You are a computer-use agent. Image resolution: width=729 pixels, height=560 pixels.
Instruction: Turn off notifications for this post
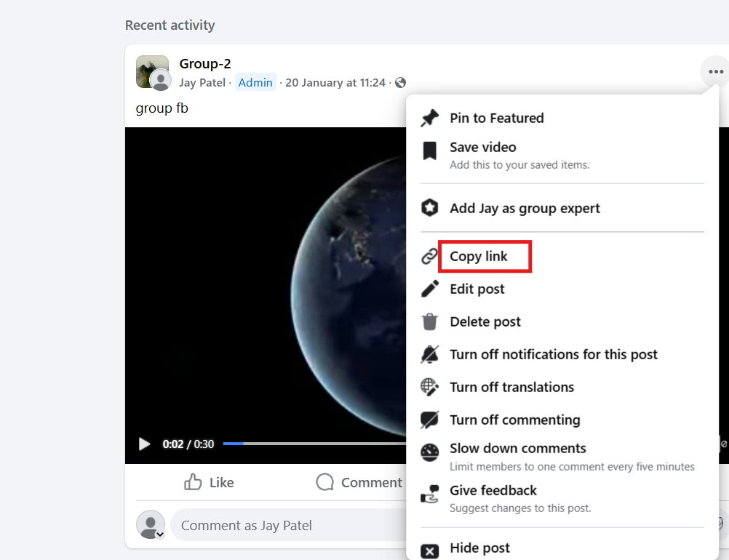click(554, 354)
